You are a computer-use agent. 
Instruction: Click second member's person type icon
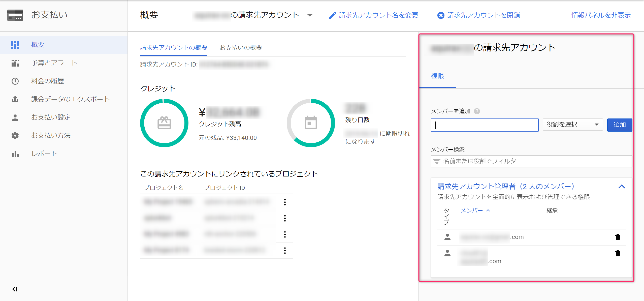pos(447,253)
